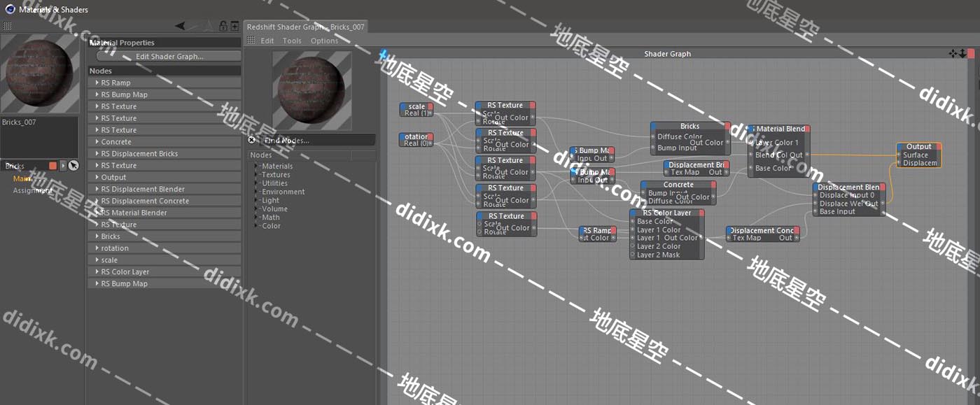Expand the Volume category in node tree
The width and height of the screenshot is (980, 405).
click(x=257, y=208)
